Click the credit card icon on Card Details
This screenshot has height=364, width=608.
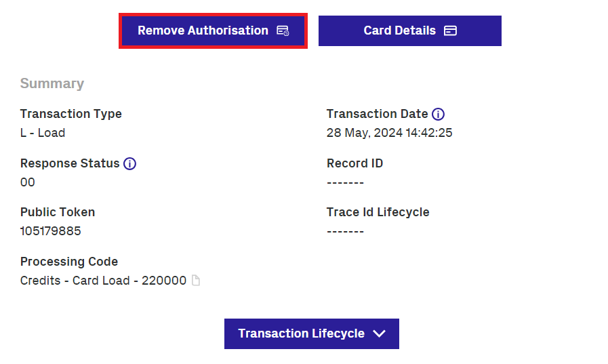pos(450,31)
